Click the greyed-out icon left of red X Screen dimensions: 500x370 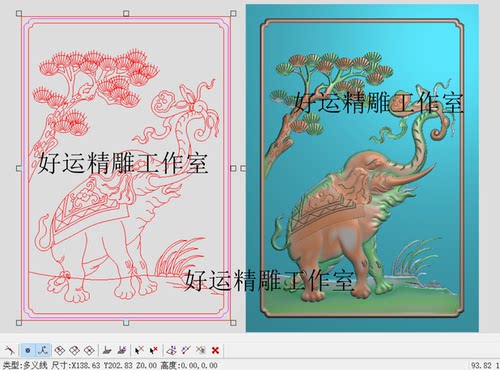pyautogui.click(x=201, y=350)
